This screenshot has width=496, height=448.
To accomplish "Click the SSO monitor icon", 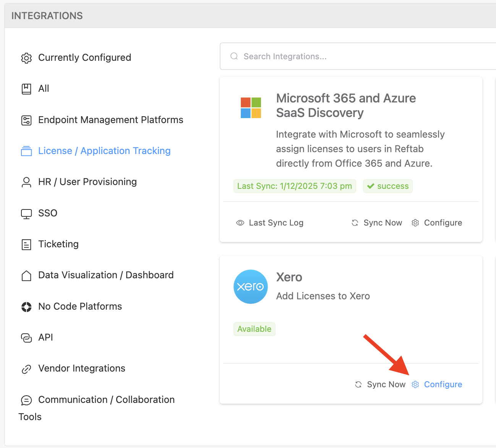I will tap(26, 214).
